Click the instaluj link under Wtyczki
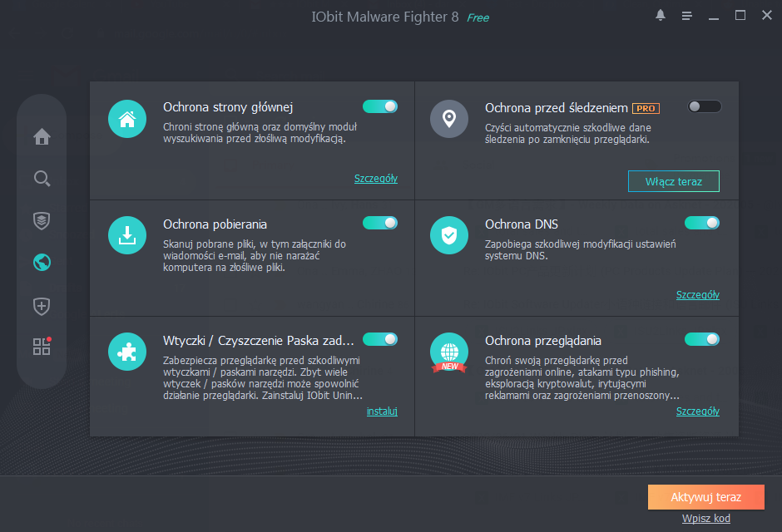The width and height of the screenshot is (782, 532). [x=382, y=411]
